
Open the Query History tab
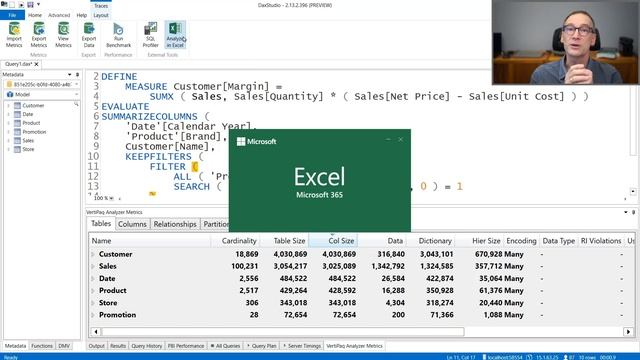tap(147, 346)
